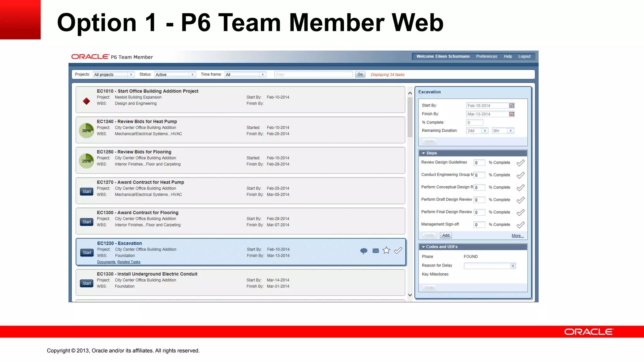Image resolution: width=644 pixels, height=362 pixels.
Task: Open Preferences in the top menu
Action: 486,57
